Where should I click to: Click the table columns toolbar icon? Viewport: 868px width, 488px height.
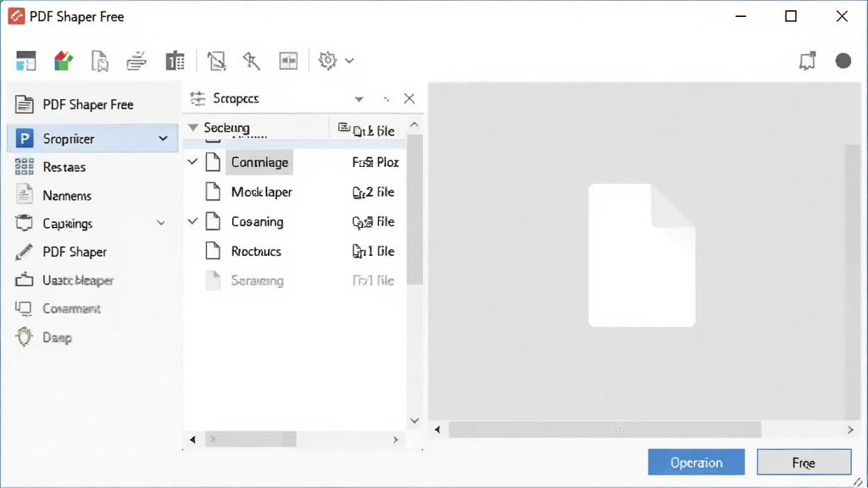(x=175, y=61)
